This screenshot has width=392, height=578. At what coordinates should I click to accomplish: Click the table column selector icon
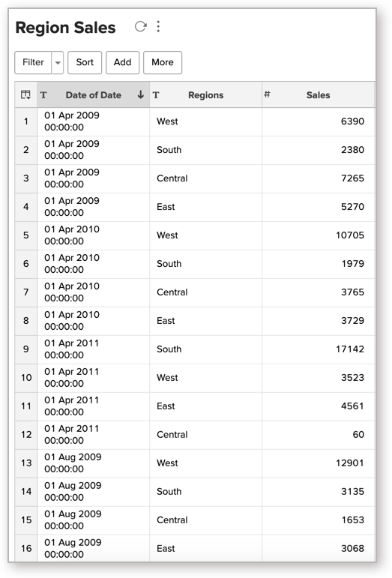point(25,94)
